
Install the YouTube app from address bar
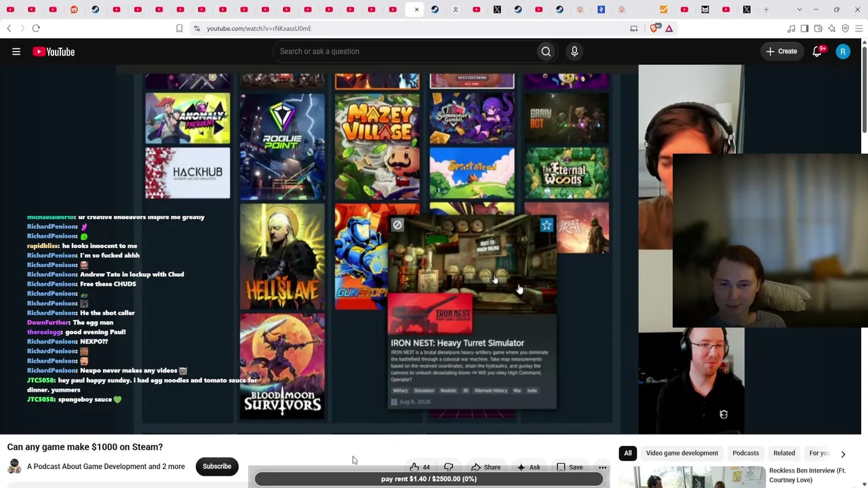(x=634, y=28)
